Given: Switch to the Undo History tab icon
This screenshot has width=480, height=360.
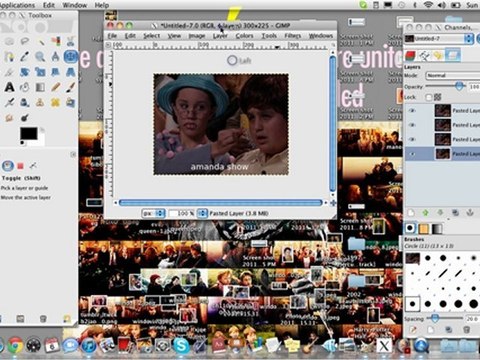Looking at the screenshot, I should coord(438,56).
